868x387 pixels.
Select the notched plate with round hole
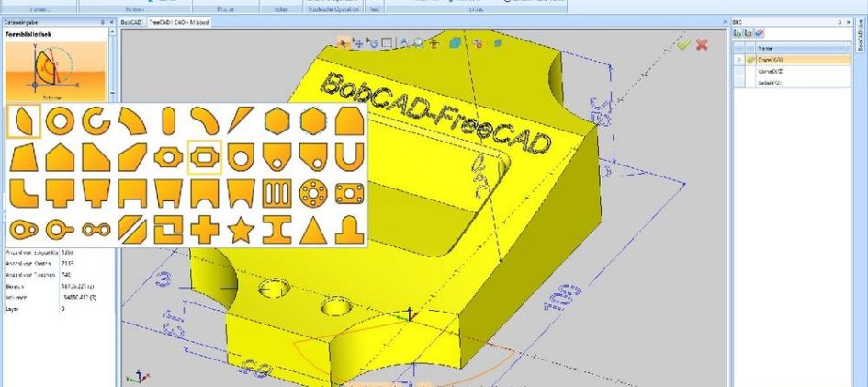(x=168, y=157)
